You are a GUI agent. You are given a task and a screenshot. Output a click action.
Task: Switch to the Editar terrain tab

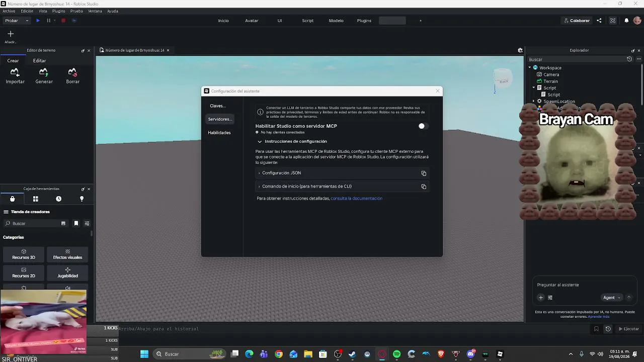click(39, 60)
